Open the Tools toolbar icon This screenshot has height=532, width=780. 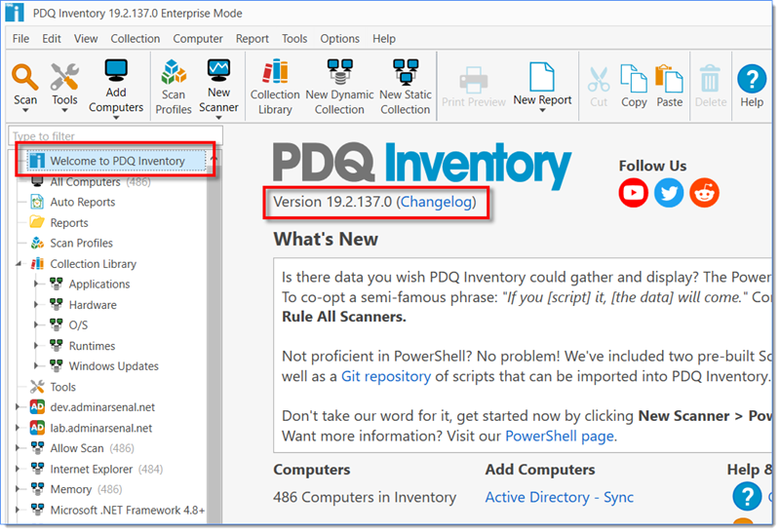tap(64, 77)
